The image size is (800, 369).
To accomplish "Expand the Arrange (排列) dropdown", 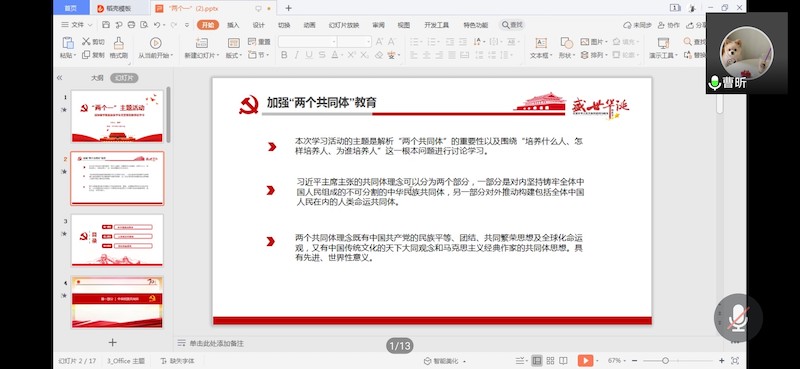I will [x=594, y=55].
